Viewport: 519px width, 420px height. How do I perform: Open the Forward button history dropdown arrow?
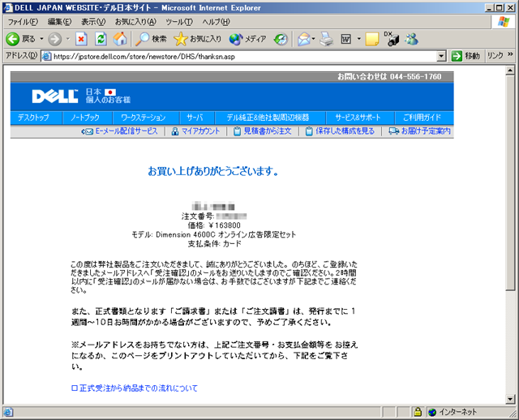(x=68, y=39)
